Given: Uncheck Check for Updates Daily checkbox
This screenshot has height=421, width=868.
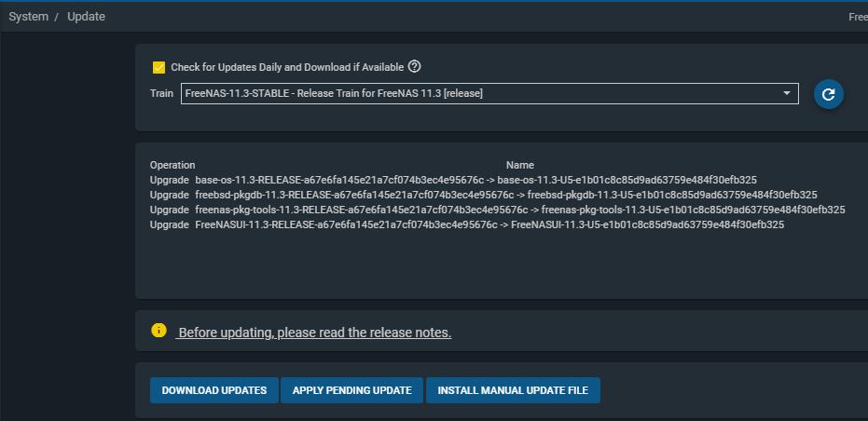Looking at the screenshot, I should click(x=158, y=67).
